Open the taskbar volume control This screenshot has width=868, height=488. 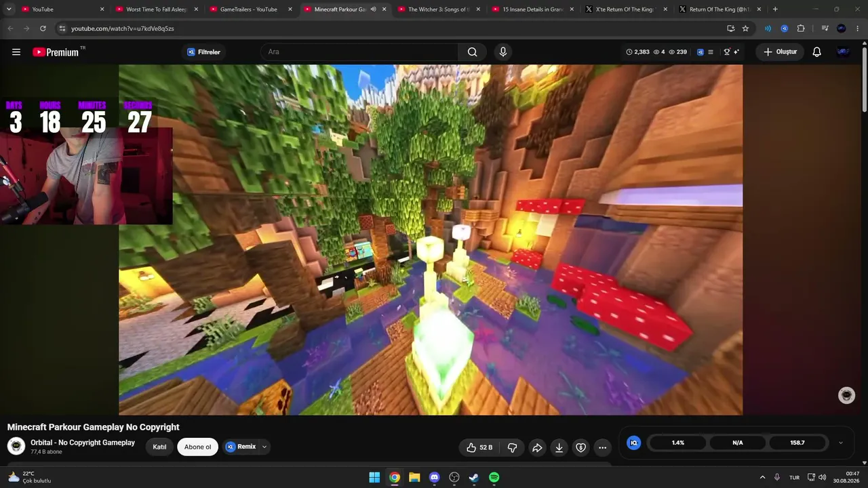[x=823, y=478]
